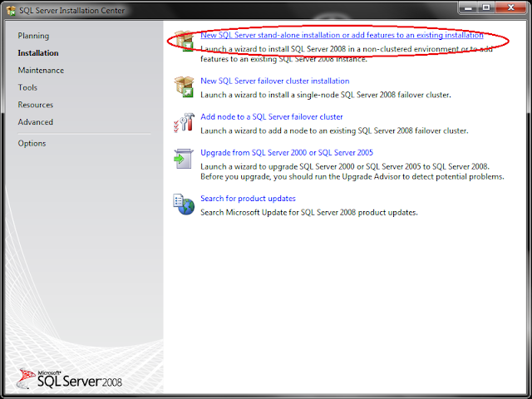This screenshot has width=532, height=399.
Task: Open New SQL Server failover cluster installation
Action: [274, 81]
